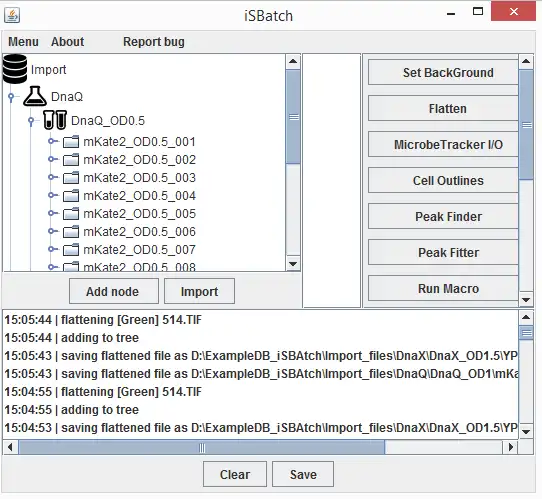The height and width of the screenshot is (499, 542).
Task: Click folder icon of mKate2_OD0.5_006
Action: coord(71,232)
